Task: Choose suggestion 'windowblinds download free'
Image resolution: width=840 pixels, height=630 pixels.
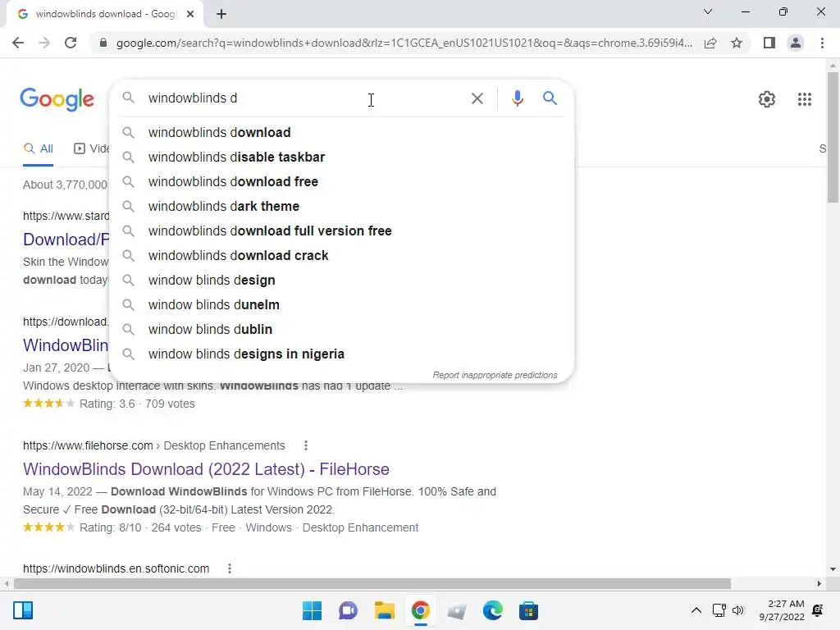Action: coord(341,181)
